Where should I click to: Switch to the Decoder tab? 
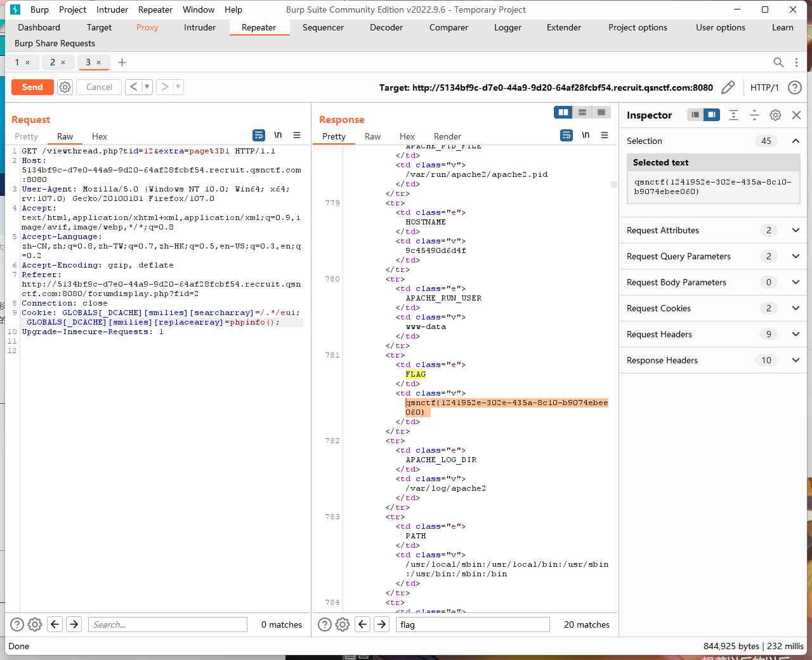point(386,27)
